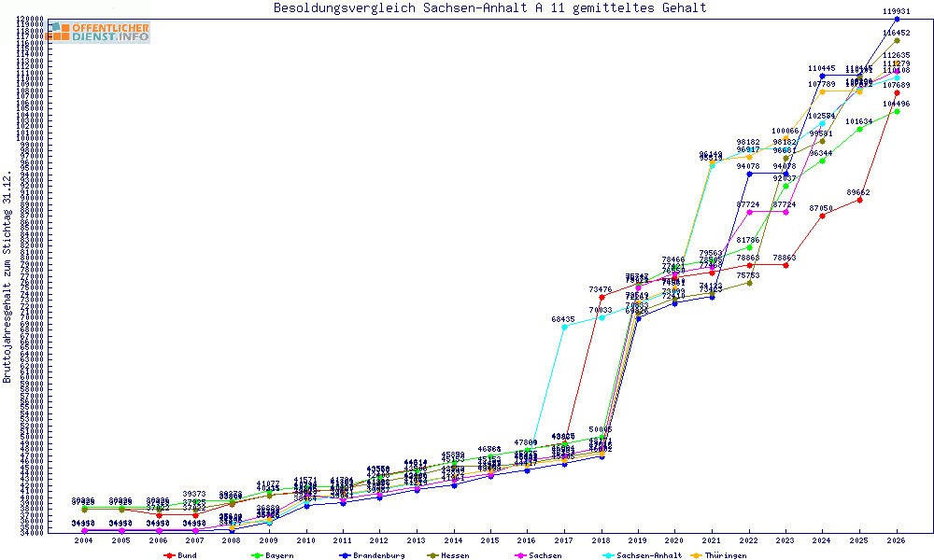This screenshot has width=934, height=560.
Task: Click the Öffentlicher Dienst.info logo
Action: point(98,32)
